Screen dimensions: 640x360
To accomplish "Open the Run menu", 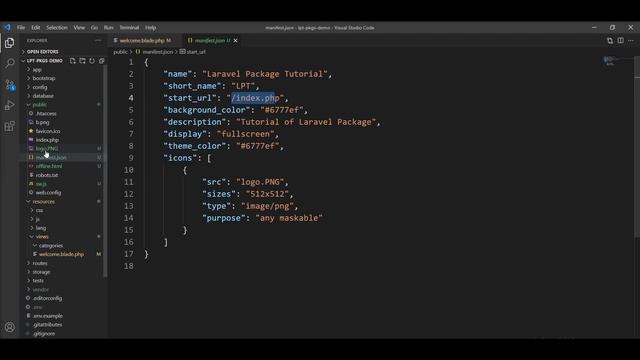I will [x=109, y=28].
